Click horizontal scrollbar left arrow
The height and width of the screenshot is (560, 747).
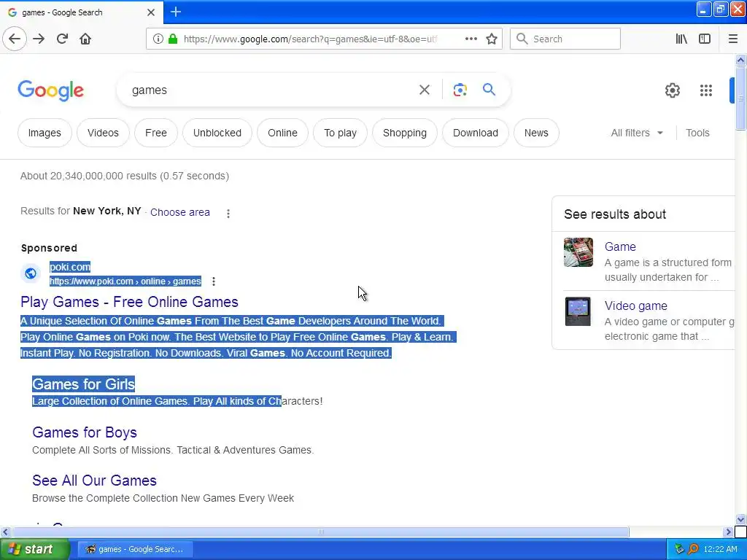(x=5, y=532)
